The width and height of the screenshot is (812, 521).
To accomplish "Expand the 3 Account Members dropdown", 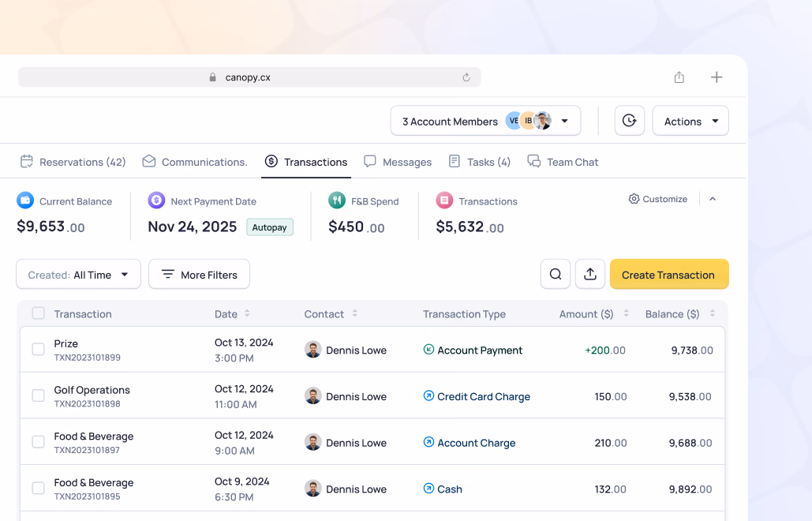I will (x=485, y=121).
